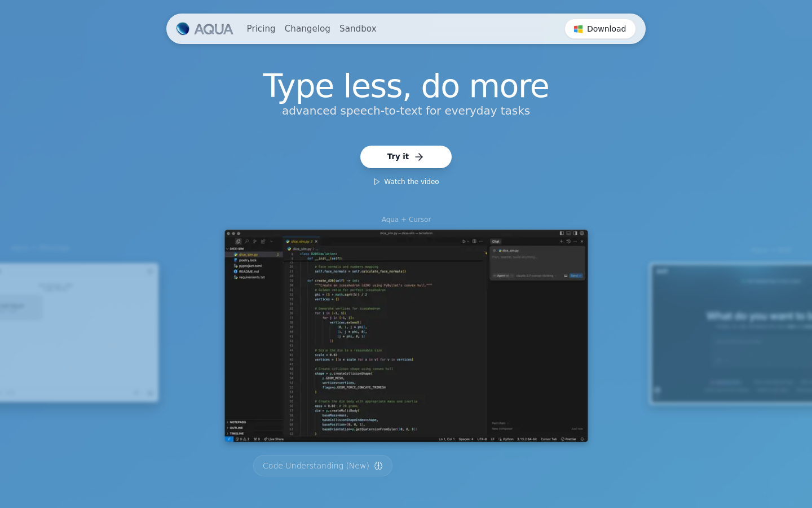Viewport: 812px width, 508px height.
Task: Select the blurred demo card on the right
Action: coord(731,333)
